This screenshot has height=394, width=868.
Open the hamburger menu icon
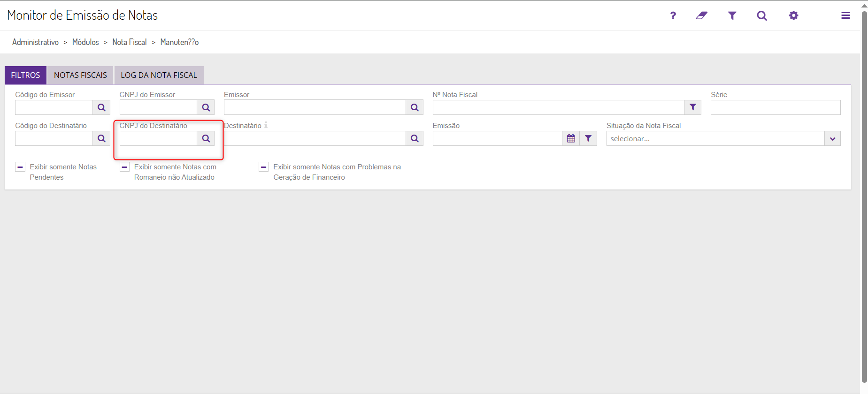tap(845, 15)
